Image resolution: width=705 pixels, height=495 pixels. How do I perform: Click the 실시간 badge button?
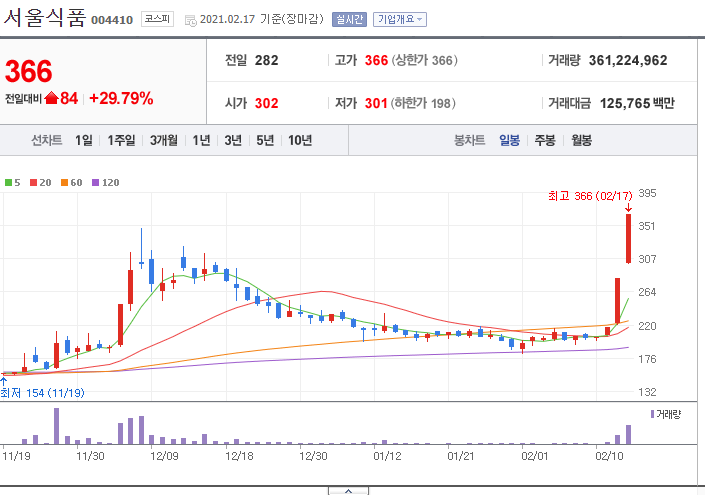click(349, 19)
